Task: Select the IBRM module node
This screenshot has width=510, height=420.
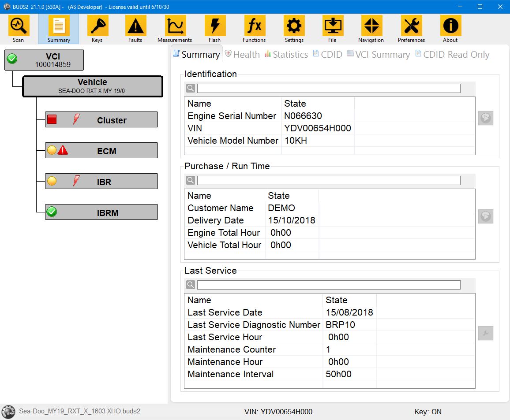Action: [101, 212]
